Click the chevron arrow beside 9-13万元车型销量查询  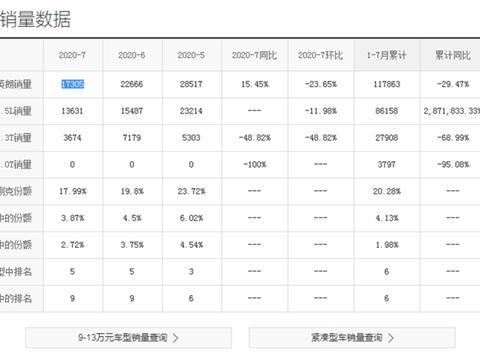176,338
